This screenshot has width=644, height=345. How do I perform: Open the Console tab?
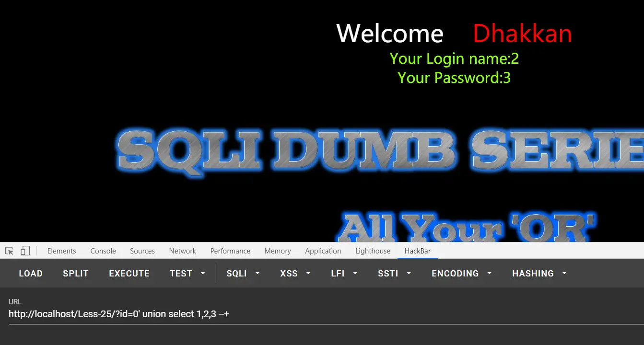(103, 251)
